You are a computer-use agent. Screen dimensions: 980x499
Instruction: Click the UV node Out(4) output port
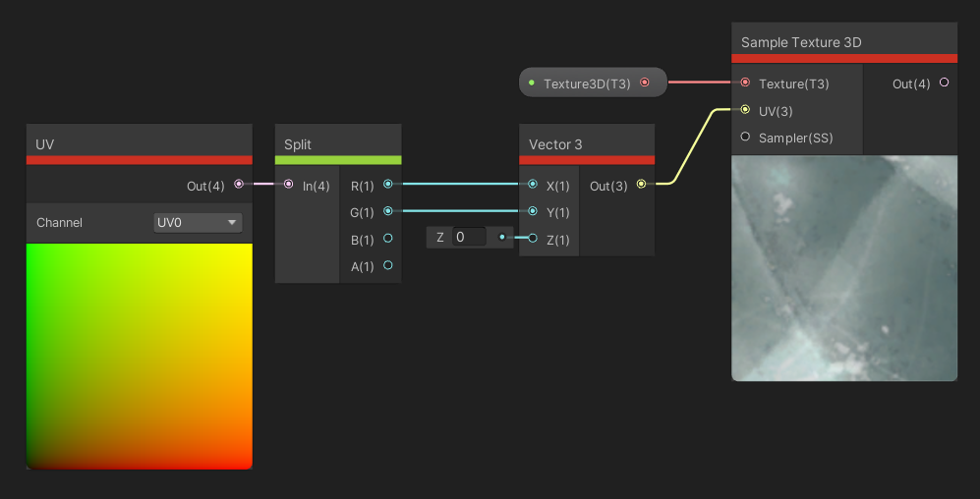(239, 184)
